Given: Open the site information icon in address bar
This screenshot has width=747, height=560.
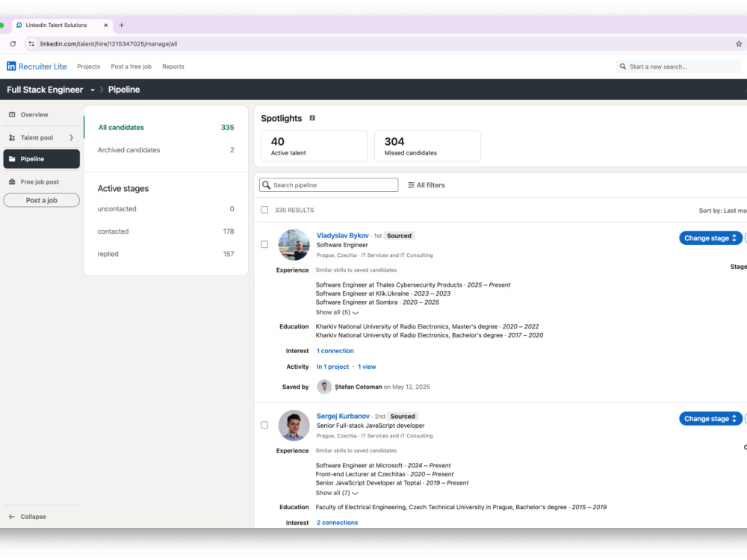Looking at the screenshot, I should click(31, 44).
